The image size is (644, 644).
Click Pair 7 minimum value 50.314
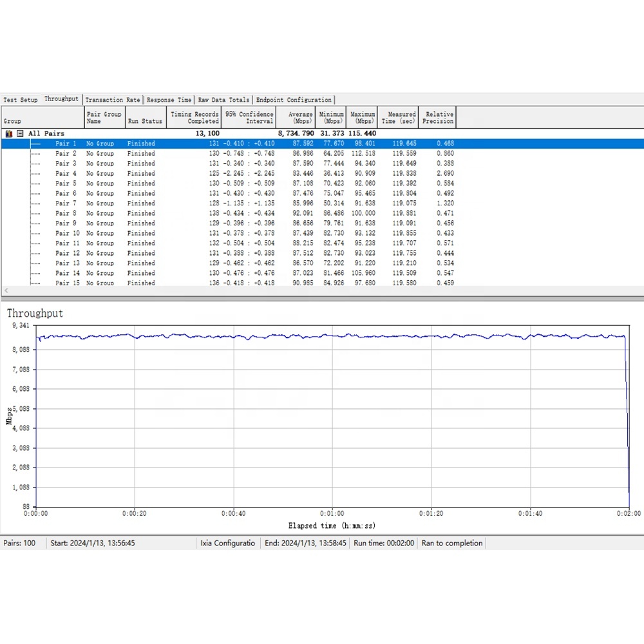click(334, 204)
